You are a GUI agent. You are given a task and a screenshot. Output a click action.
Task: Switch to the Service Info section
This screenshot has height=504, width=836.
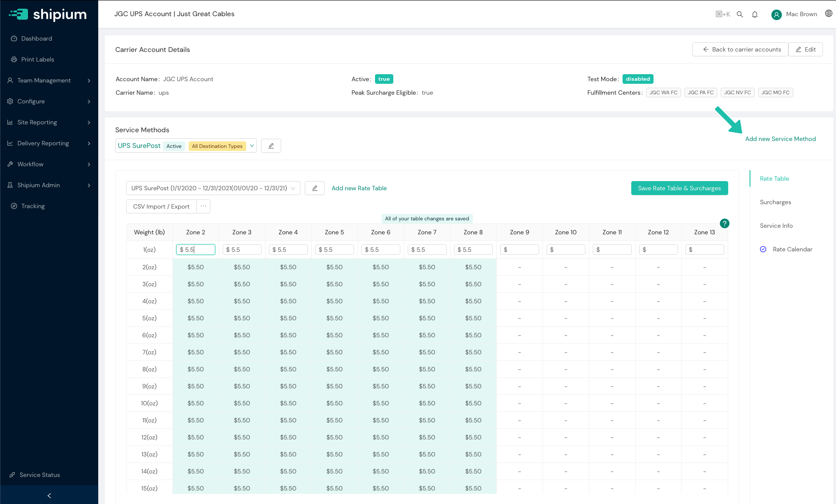click(776, 226)
